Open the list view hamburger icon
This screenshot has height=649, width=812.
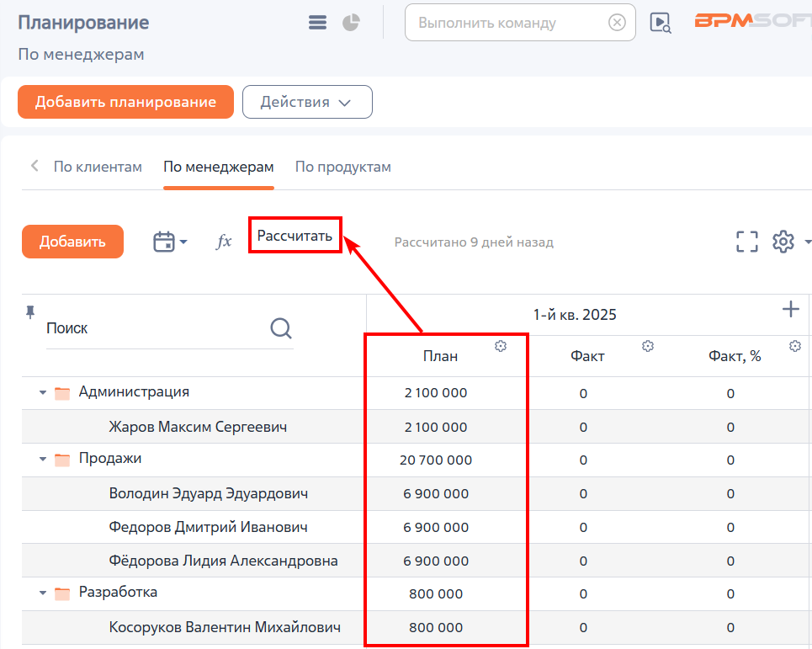coord(317,22)
